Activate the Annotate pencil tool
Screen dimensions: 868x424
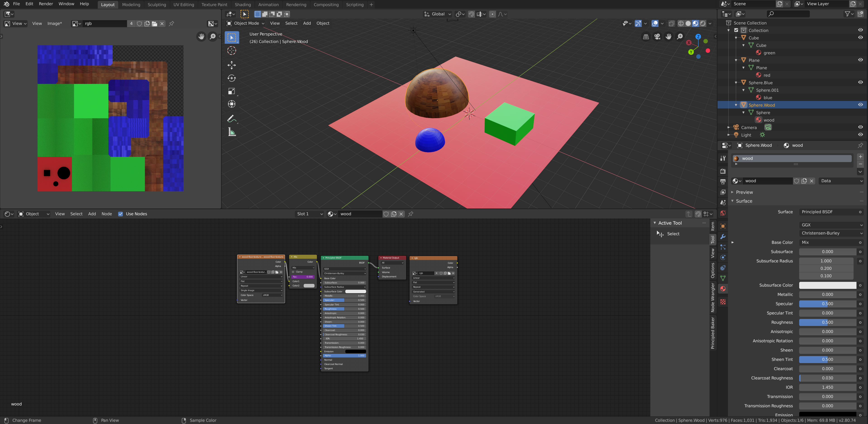(231, 119)
